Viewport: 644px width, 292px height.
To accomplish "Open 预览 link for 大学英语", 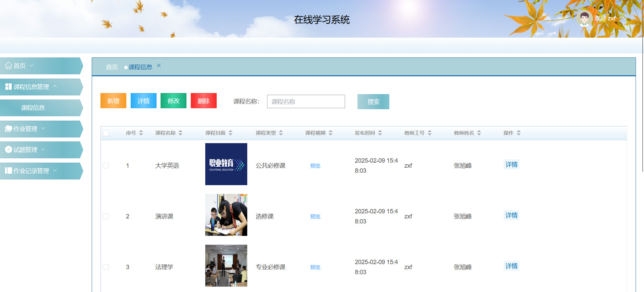I will pos(315,166).
